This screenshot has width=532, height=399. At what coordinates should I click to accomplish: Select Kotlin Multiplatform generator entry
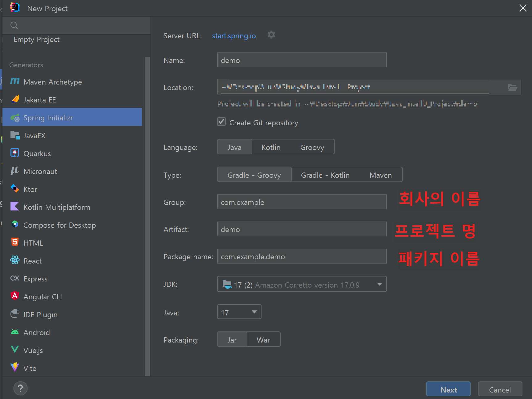tap(72, 207)
